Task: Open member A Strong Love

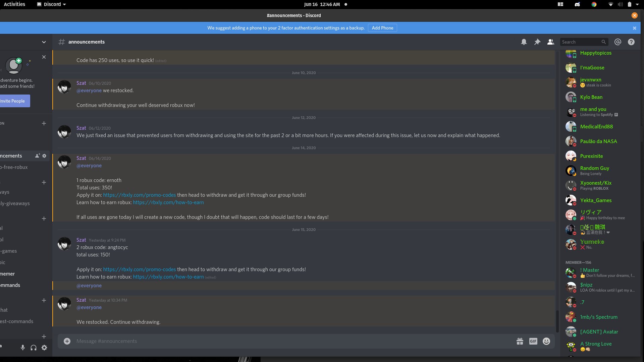Action: 600,346
